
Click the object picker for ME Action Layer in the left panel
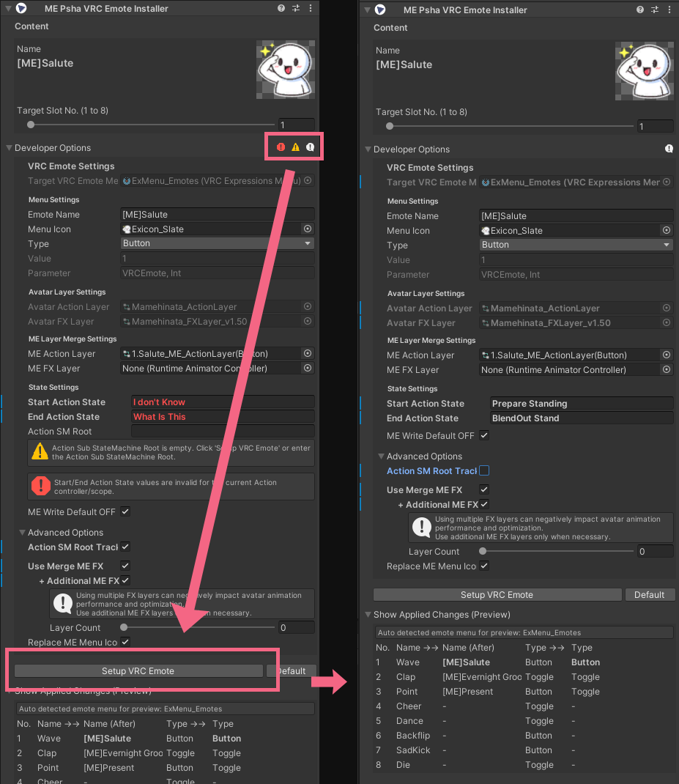click(308, 354)
